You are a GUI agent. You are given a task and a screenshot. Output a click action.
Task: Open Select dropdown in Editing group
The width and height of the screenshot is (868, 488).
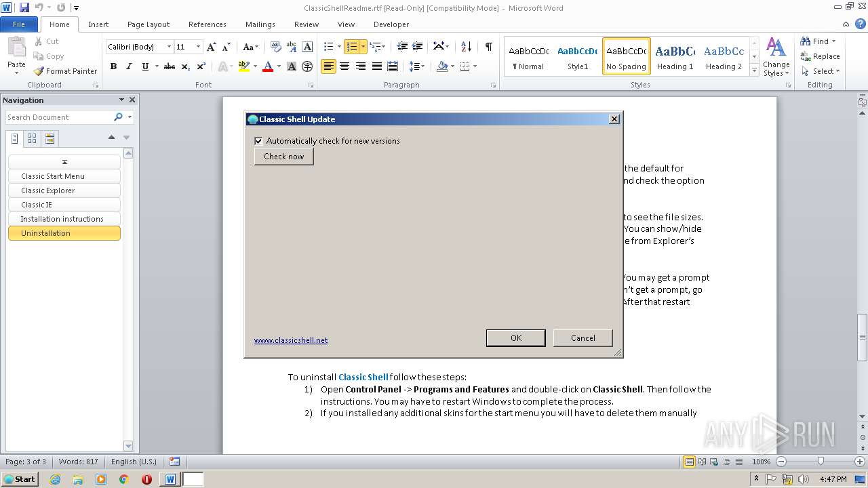821,71
